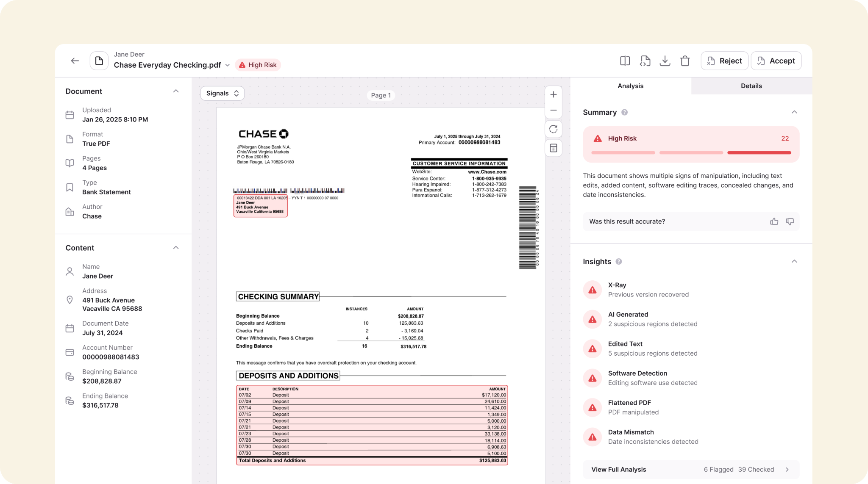Click the CHECKING SUMMARY heading in document
The image size is (868, 484).
[x=278, y=296]
